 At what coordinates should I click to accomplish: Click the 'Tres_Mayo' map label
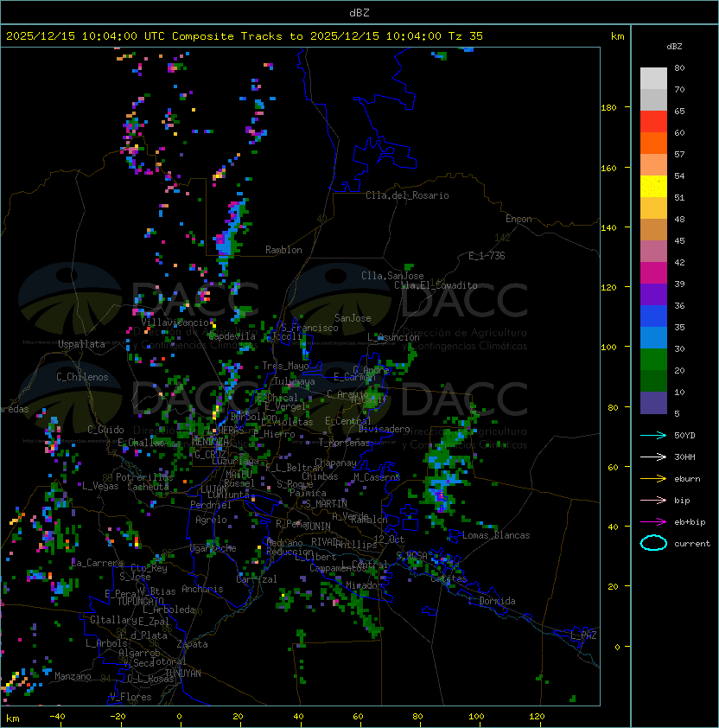pyautogui.click(x=285, y=366)
